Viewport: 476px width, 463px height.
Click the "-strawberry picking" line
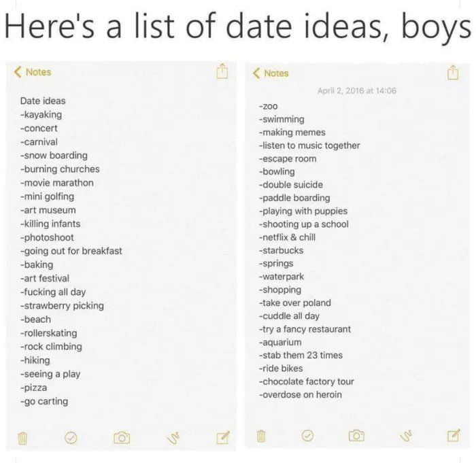pyautogui.click(x=62, y=305)
